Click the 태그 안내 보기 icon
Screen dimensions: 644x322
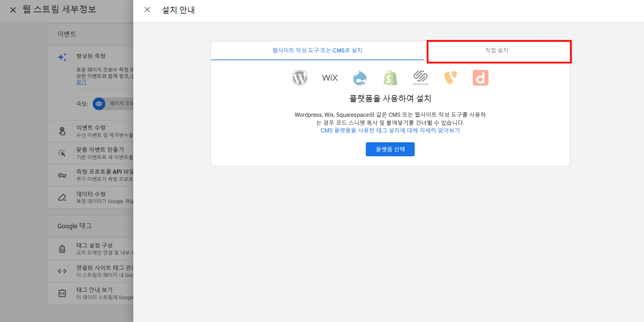click(62, 293)
